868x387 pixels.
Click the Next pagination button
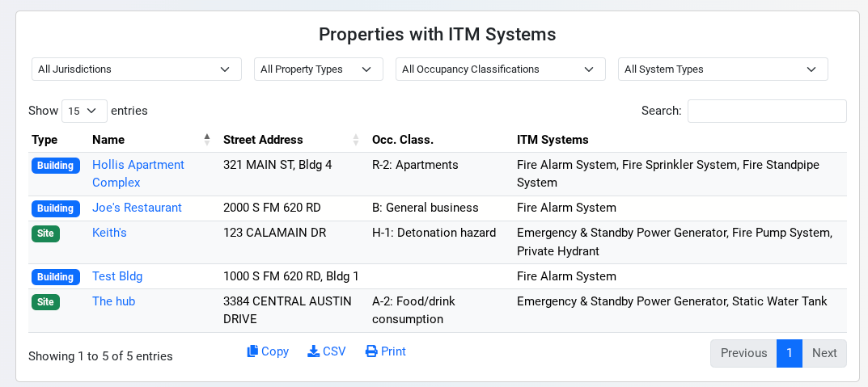[824, 353]
